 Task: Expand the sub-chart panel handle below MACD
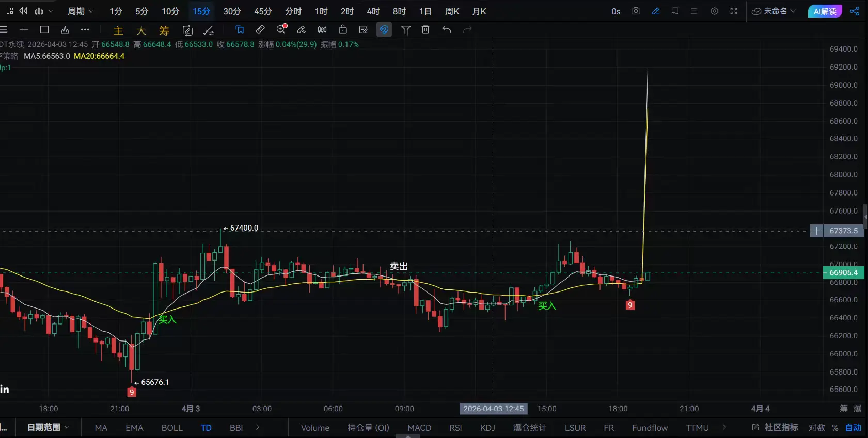coord(408,436)
